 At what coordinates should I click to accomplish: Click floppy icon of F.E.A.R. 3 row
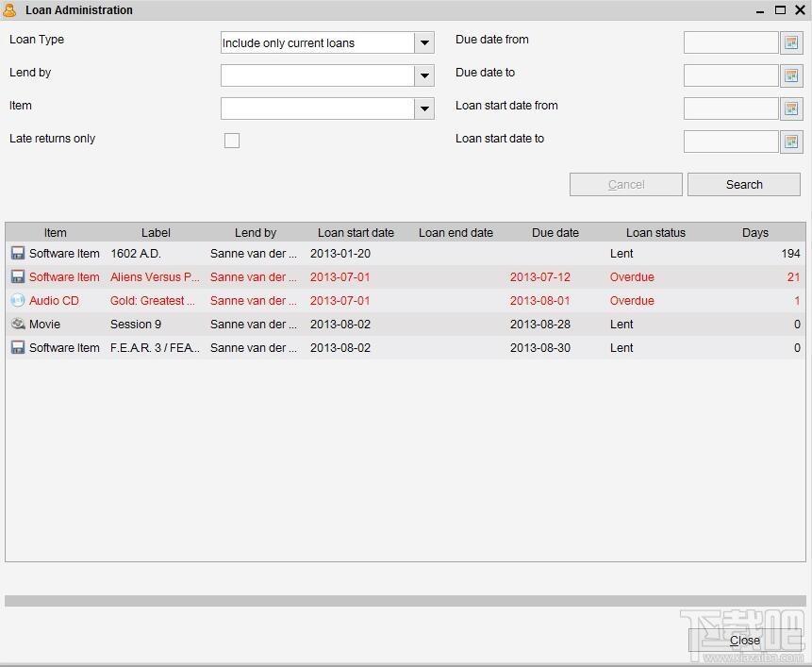pos(18,347)
